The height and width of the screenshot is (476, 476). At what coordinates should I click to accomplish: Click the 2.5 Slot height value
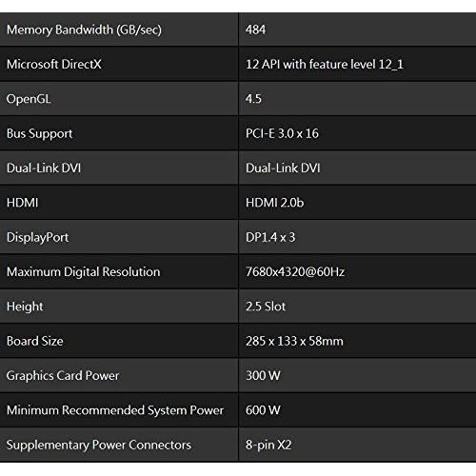(x=266, y=307)
